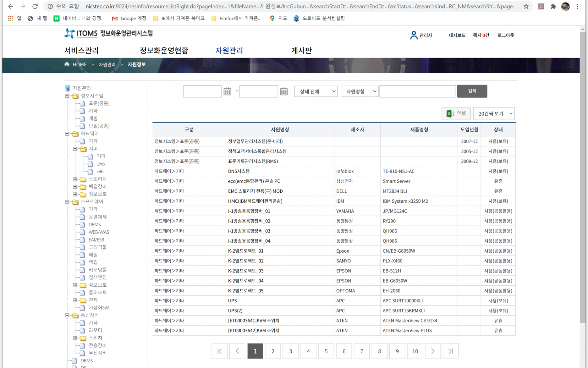Click the ITOMS logo
Screen dimensions: 588x368
(69, 33)
